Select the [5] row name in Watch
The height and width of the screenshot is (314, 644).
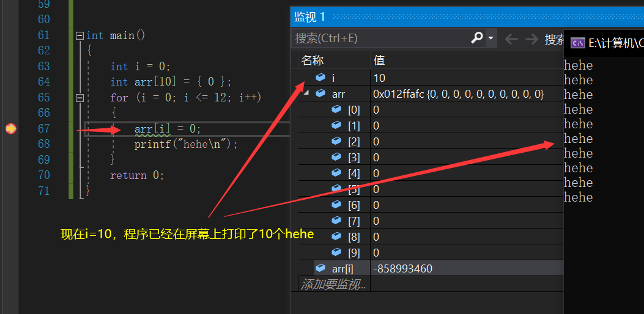354,189
